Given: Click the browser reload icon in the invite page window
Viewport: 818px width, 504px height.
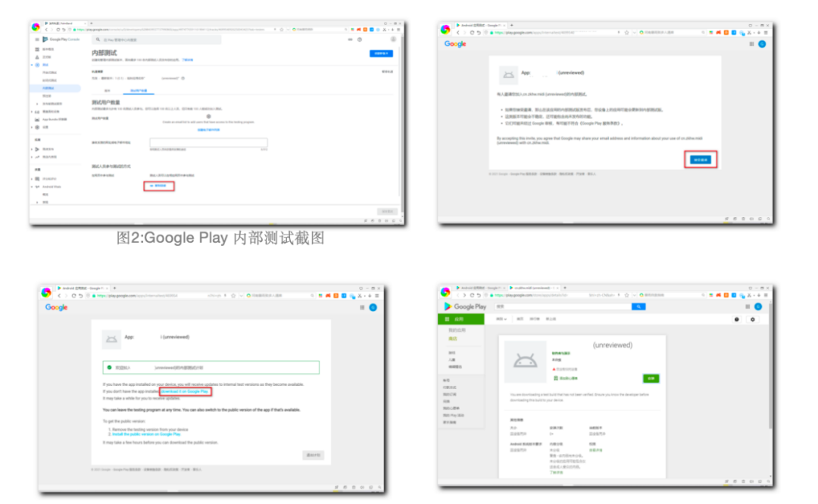Looking at the screenshot, I should (x=472, y=33).
